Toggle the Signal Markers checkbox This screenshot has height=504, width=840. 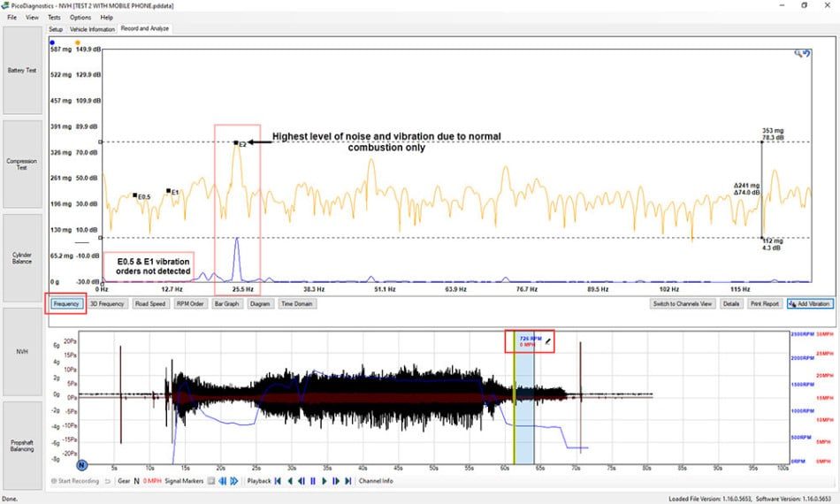211,481
